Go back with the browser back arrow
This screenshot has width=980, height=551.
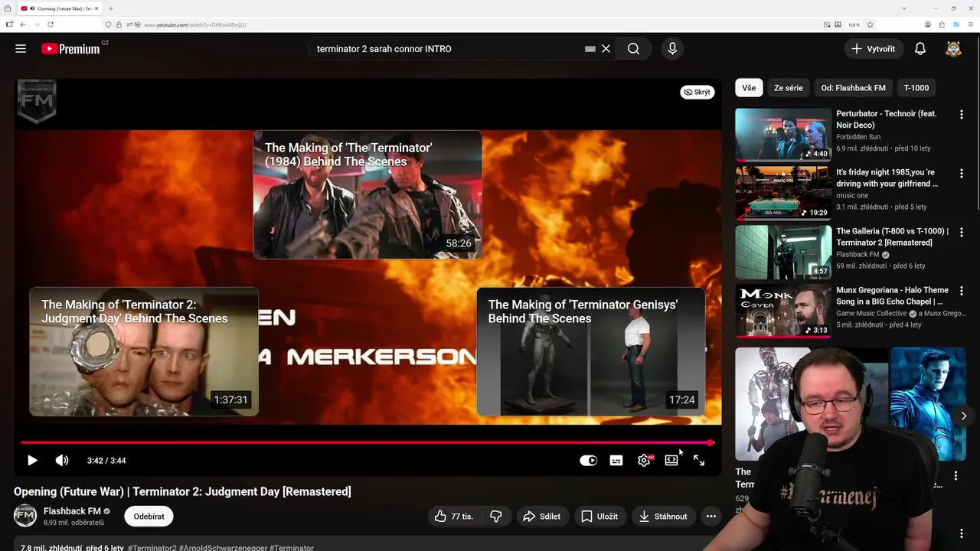[x=23, y=24]
